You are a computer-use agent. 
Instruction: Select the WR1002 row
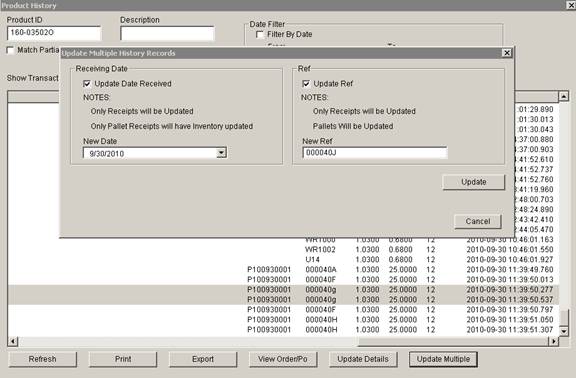click(283, 249)
